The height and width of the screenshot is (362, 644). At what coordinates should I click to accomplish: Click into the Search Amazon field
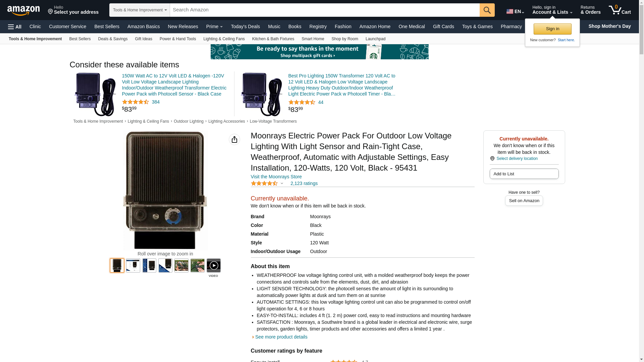click(x=325, y=10)
